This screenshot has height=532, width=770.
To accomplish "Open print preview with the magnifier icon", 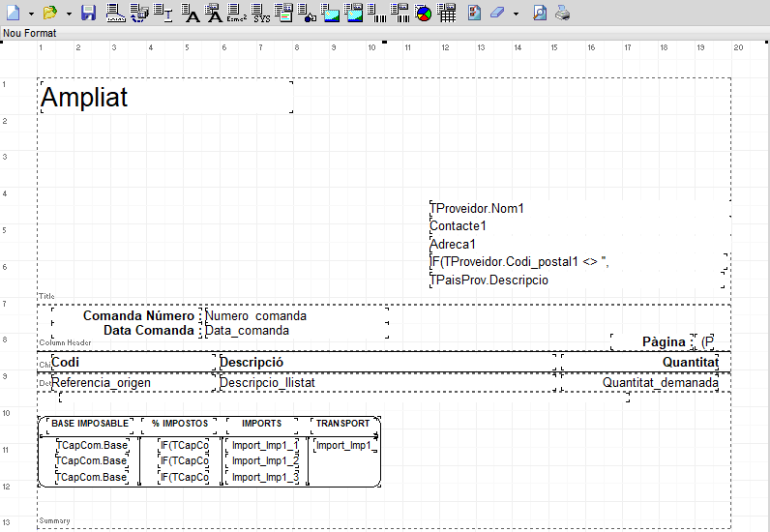I will [540, 13].
